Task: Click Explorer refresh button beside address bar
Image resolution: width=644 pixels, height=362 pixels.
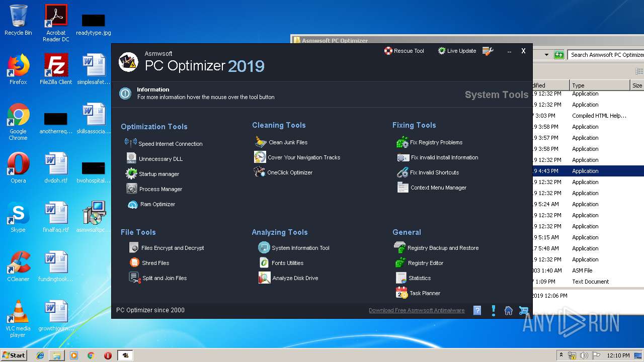Action: 558,54
